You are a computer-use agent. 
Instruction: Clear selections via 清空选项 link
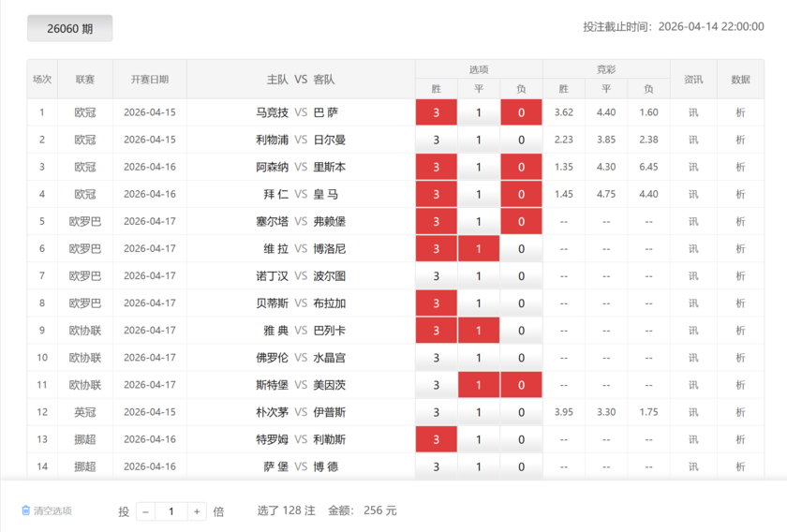click(52, 510)
